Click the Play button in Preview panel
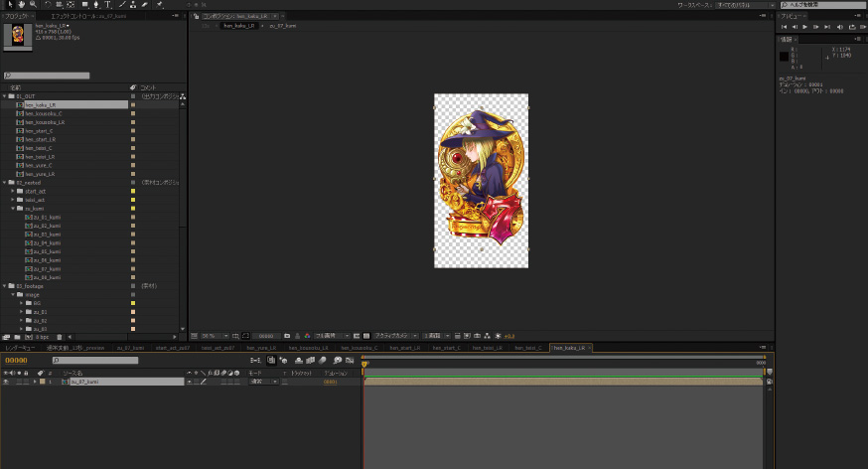Screen dimensions: 868x469 (804, 27)
